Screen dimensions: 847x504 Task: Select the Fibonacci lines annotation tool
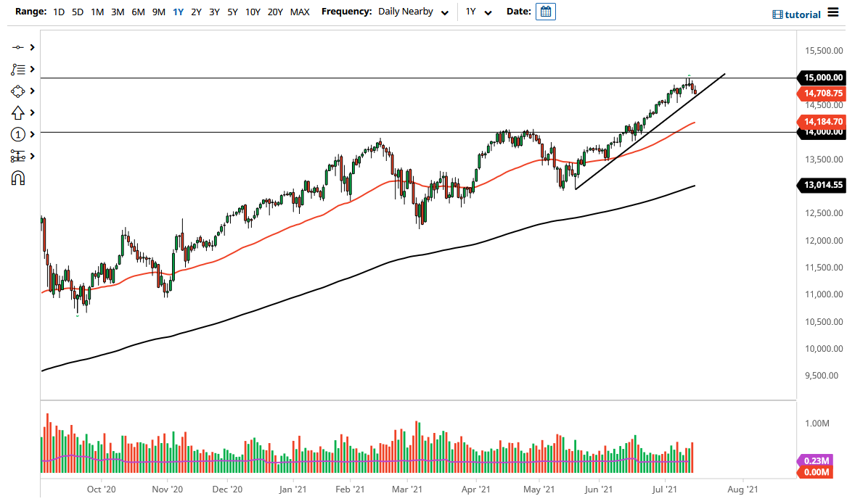(17, 70)
